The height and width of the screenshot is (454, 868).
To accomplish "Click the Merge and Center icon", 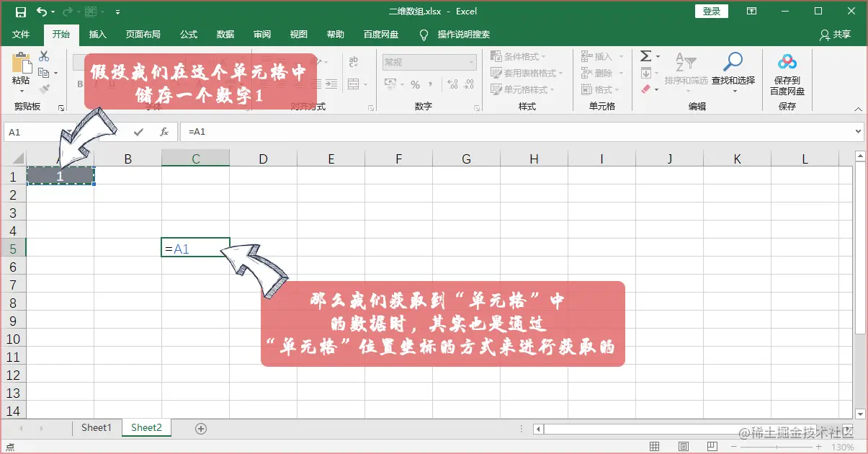I will point(353,84).
